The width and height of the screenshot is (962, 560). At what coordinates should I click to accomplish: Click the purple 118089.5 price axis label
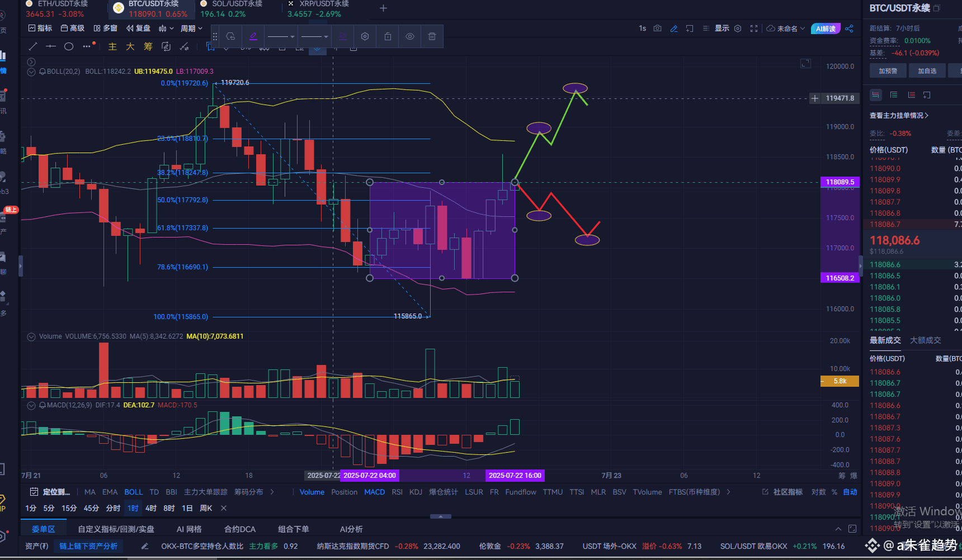point(840,182)
